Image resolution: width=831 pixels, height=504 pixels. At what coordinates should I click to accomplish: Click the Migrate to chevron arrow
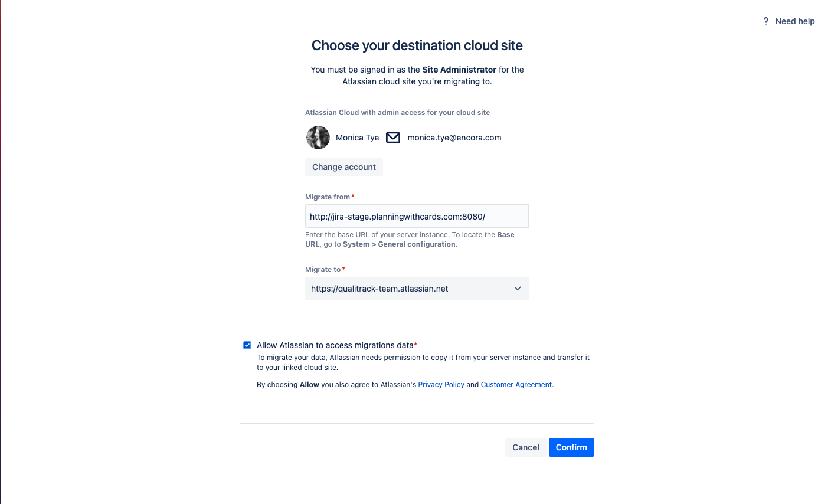(518, 289)
